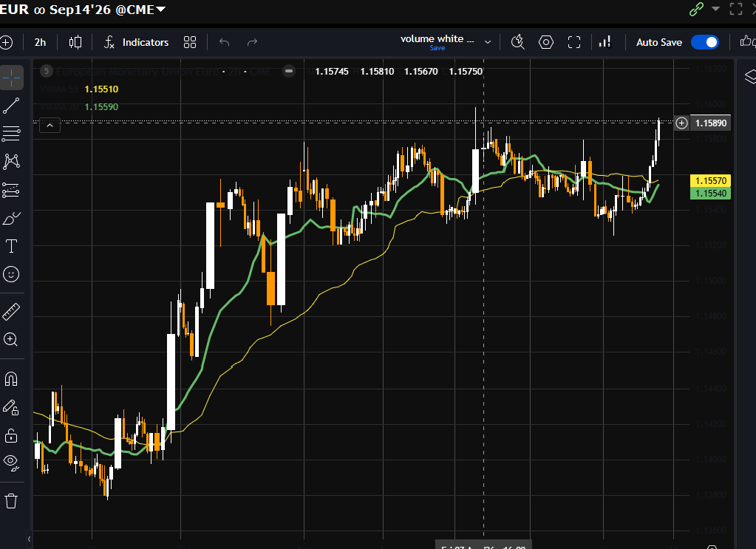Viewport: 756px width, 549px height.
Task: Maximize the chart panel with corner brackets icon
Action: coord(736,9)
